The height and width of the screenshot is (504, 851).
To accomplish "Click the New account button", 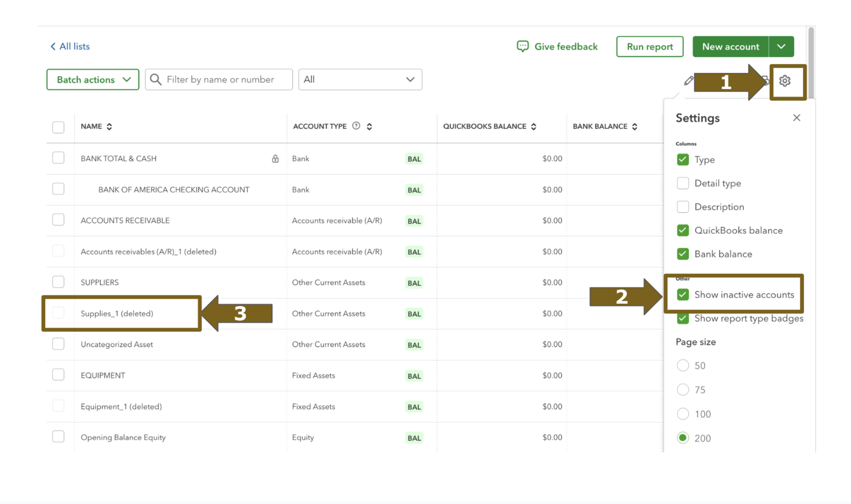I will [x=730, y=47].
